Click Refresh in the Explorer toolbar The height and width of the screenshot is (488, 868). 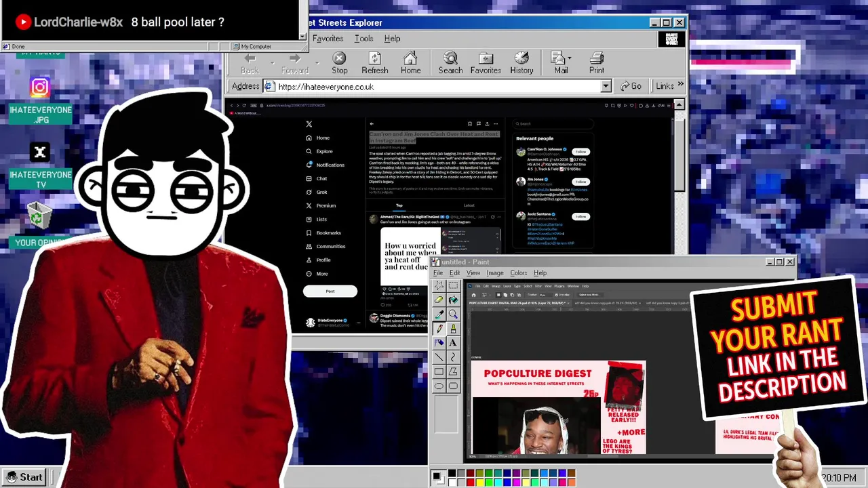(x=374, y=64)
